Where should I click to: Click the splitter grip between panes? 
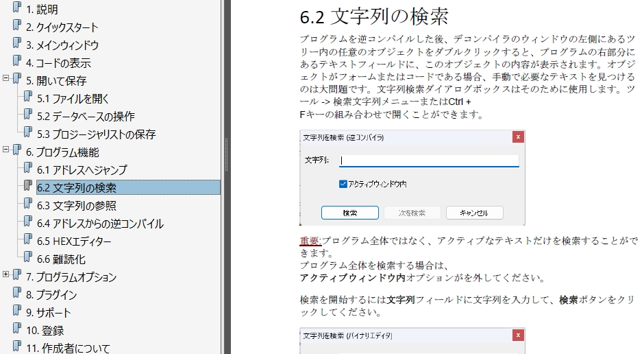point(226,154)
